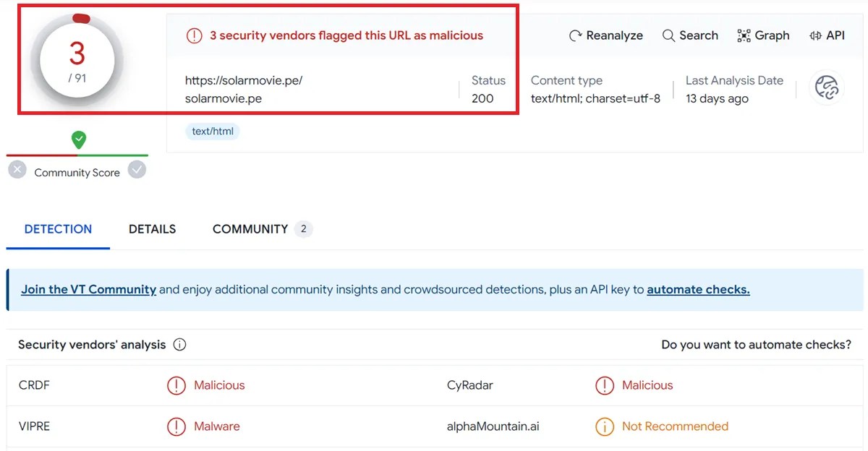Viewport: 868px width, 451px height.
Task: Click the green community score shield marker
Action: pos(79,139)
